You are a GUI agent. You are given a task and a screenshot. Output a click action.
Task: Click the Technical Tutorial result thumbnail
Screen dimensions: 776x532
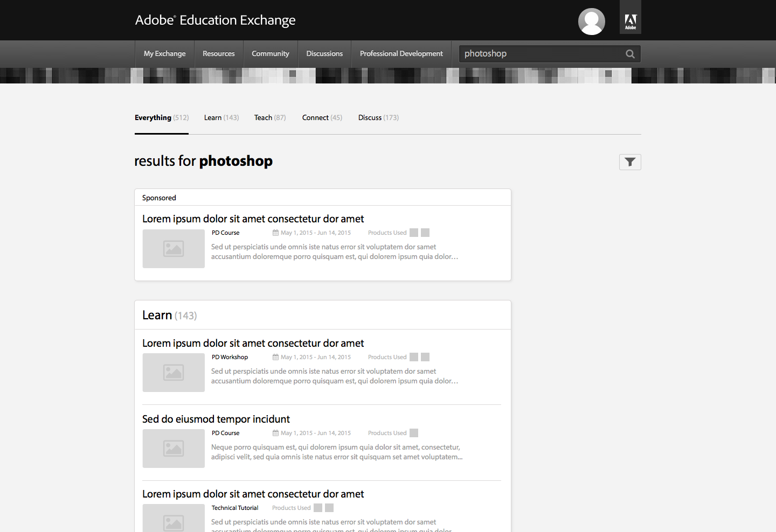pos(174,518)
